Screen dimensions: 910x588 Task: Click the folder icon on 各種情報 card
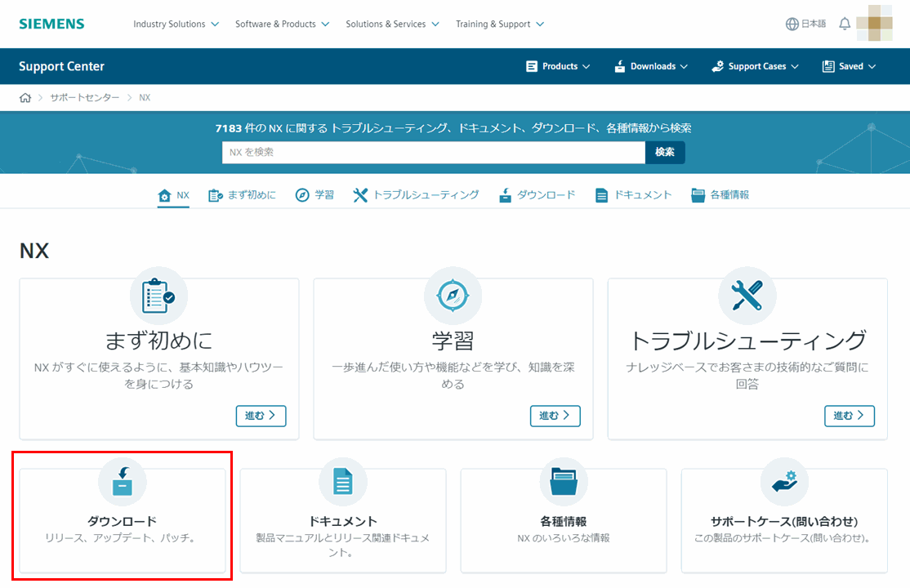pyautogui.click(x=564, y=482)
